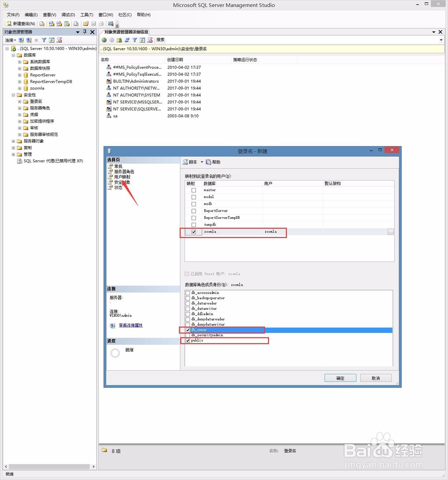
Task: Click the up-one-level folder icon in details toolbar
Action: pos(120,40)
